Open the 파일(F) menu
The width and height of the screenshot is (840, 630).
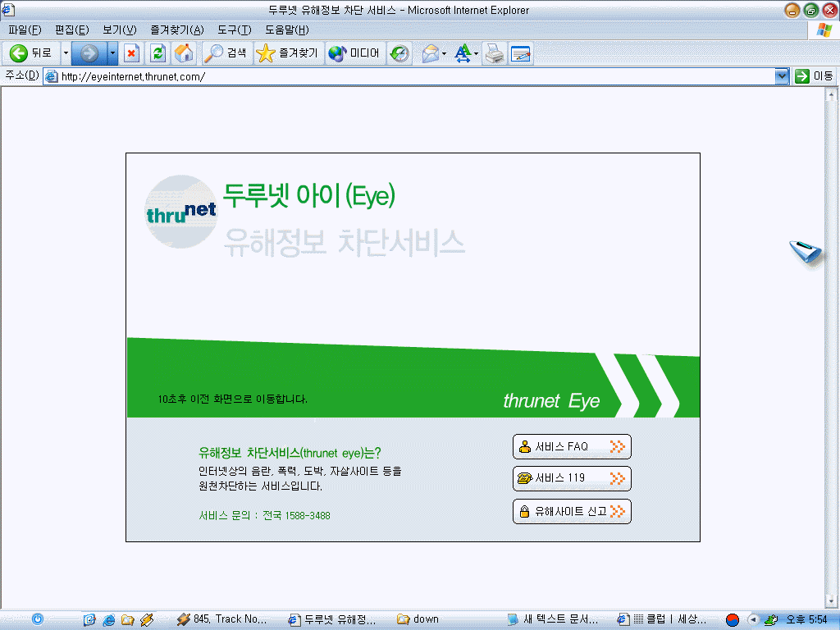25,30
